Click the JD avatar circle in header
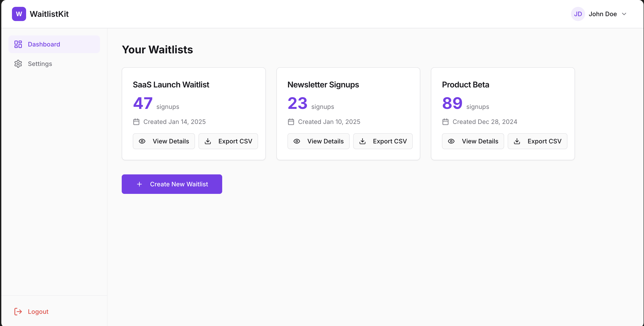644x326 pixels. coord(578,14)
